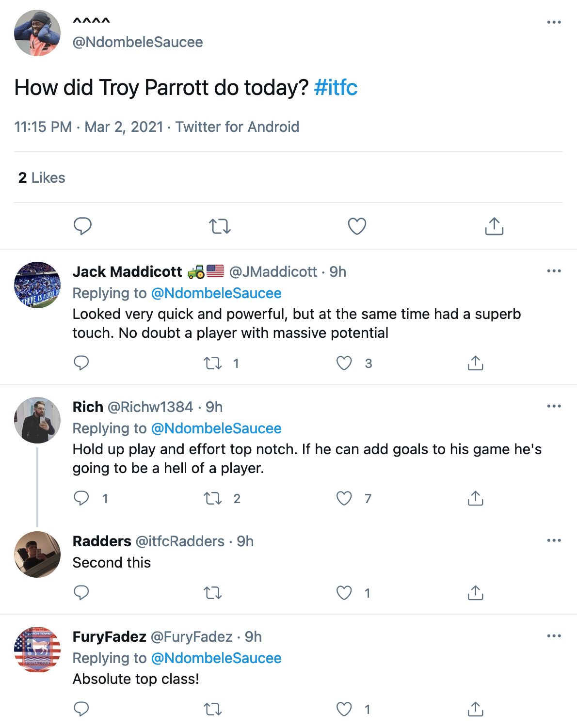Share the main Troy Parrott tweet
The width and height of the screenshot is (577, 728).
[494, 226]
